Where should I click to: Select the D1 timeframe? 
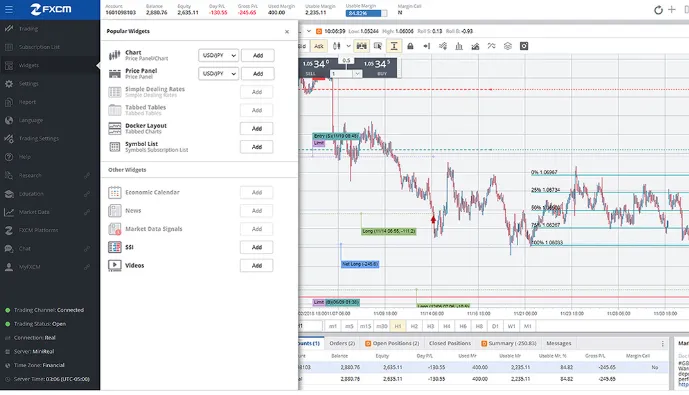tap(495, 326)
